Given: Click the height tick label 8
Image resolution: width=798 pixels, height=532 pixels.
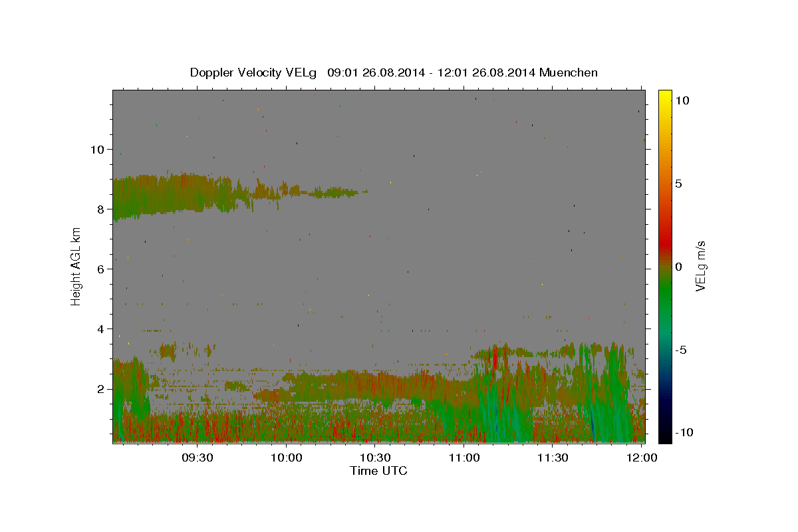Looking at the screenshot, I should 102,209.
